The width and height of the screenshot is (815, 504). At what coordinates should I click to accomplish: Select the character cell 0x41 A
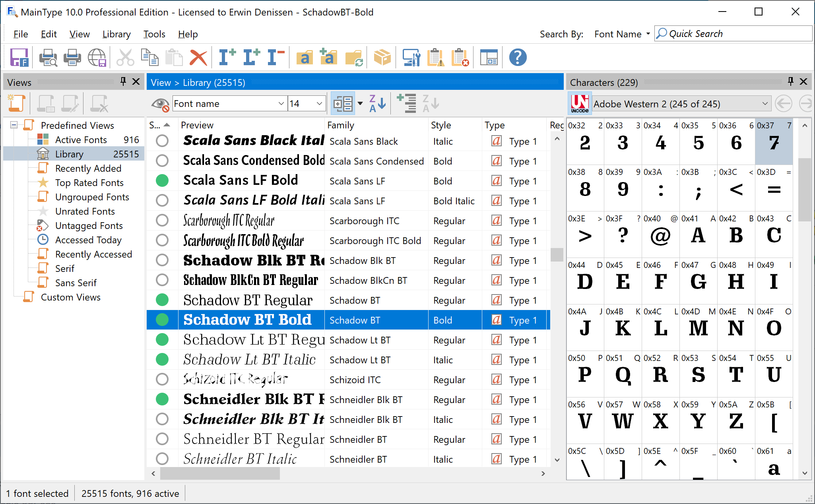[698, 234]
